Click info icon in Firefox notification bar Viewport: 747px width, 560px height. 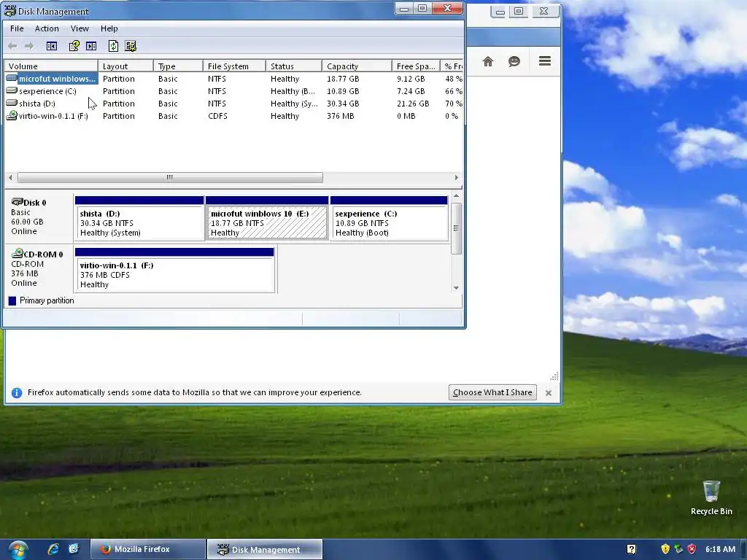(x=17, y=392)
